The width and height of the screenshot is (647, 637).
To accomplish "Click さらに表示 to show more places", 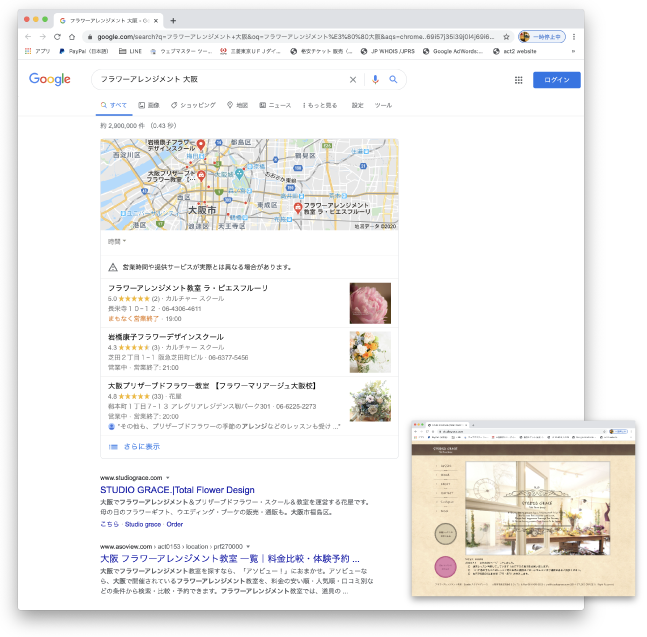I will click(x=140, y=447).
